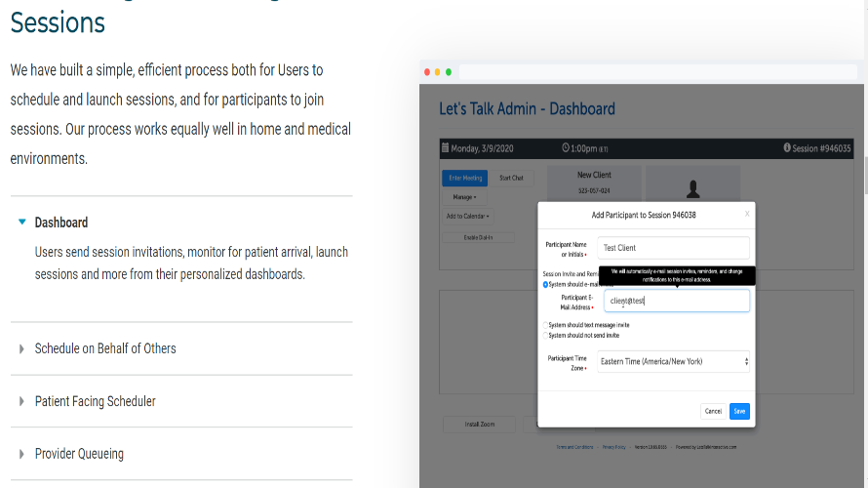Click the yellow window control dot
This screenshot has height=488, width=868.
tap(437, 72)
